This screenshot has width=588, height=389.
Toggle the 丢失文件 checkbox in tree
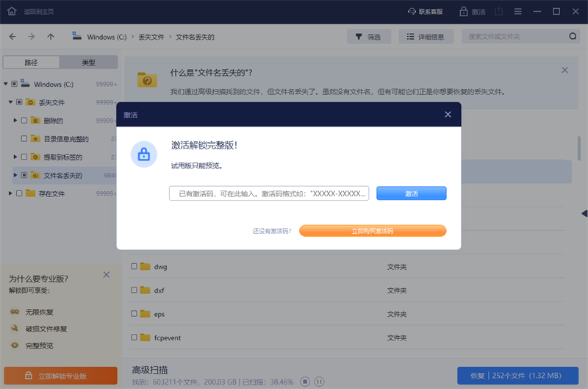point(19,102)
